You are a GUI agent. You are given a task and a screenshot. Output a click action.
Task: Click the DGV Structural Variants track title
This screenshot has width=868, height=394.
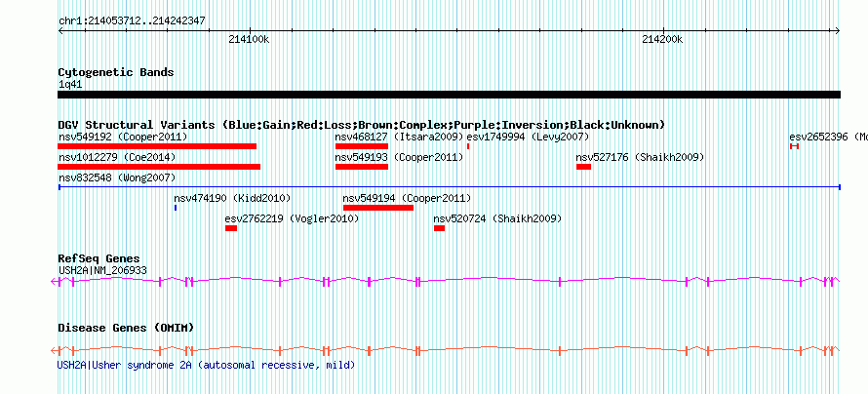362,125
